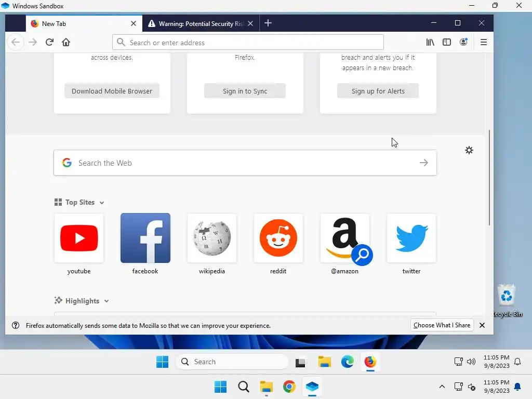Submit web search with arrow button
Screen dimensions: 532x399
pyautogui.click(x=424, y=163)
